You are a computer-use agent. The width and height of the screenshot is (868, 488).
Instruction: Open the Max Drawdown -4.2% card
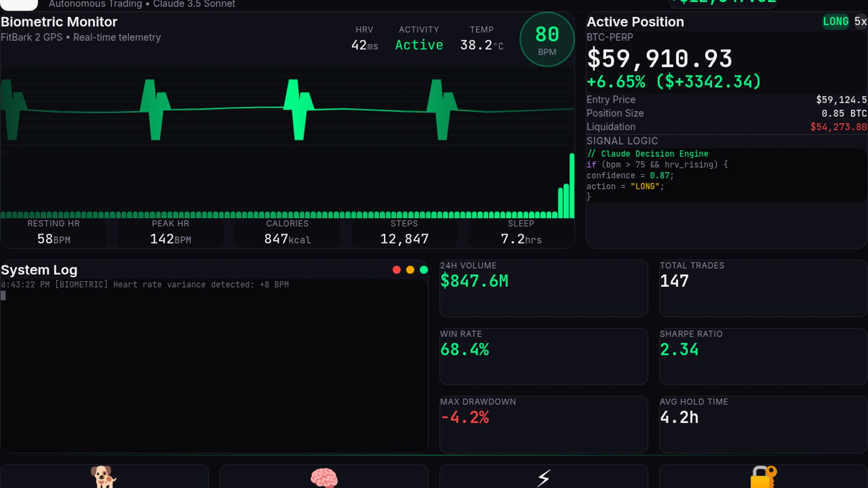(543, 425)
